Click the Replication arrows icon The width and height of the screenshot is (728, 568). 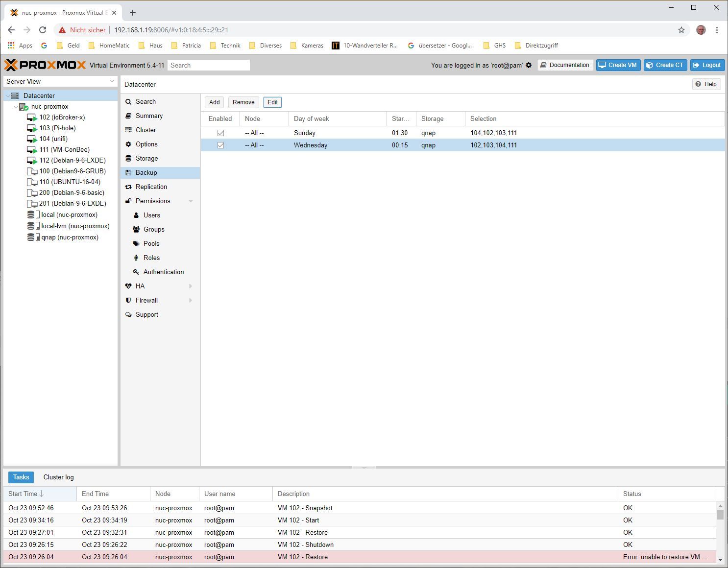128,187
